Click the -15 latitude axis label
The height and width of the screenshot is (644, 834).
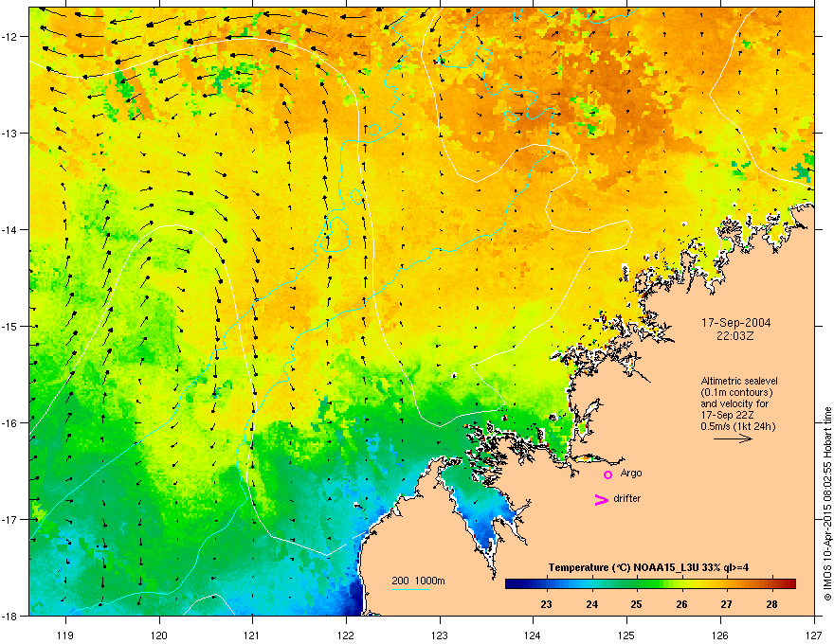point(10,326)
